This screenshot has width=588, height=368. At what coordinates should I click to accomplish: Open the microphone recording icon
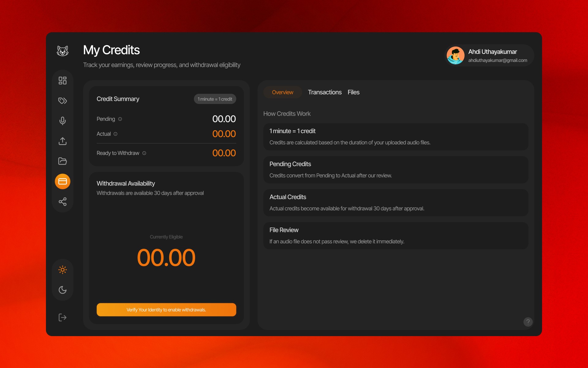click(62, 121)
